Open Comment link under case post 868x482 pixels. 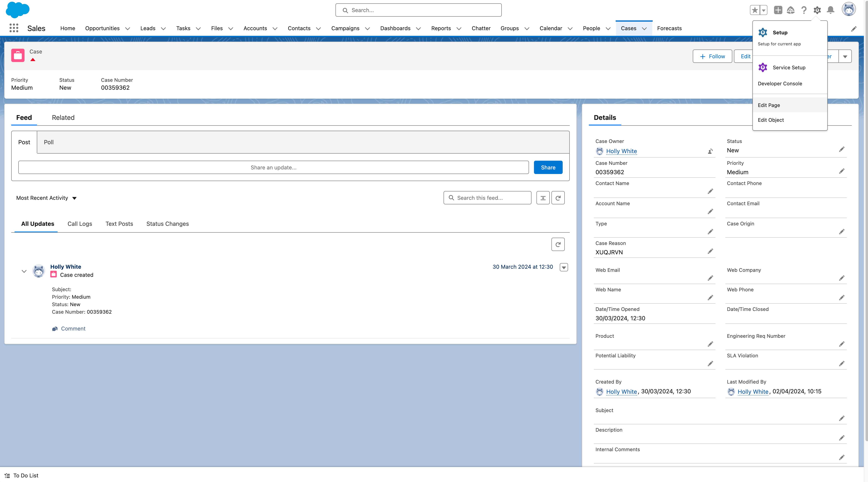[73, 329]
